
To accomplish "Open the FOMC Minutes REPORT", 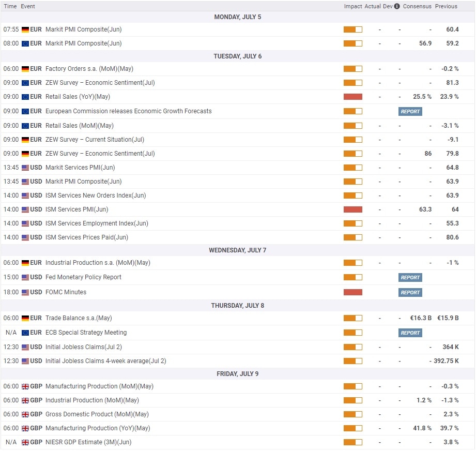I will click(x=410, y=292).
